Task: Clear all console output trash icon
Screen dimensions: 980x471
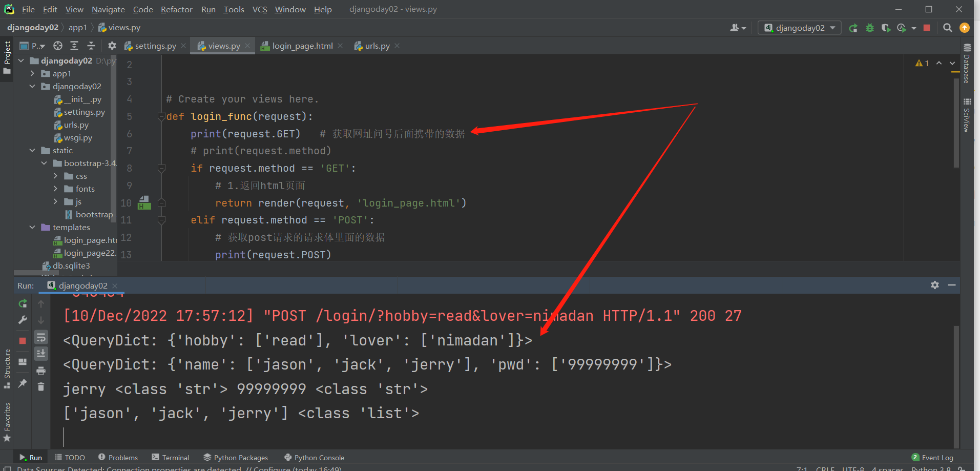Action: point(41,386)
